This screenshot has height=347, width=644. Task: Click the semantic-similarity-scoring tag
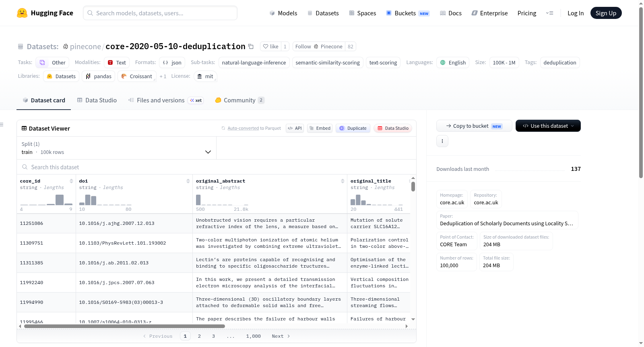328,62
